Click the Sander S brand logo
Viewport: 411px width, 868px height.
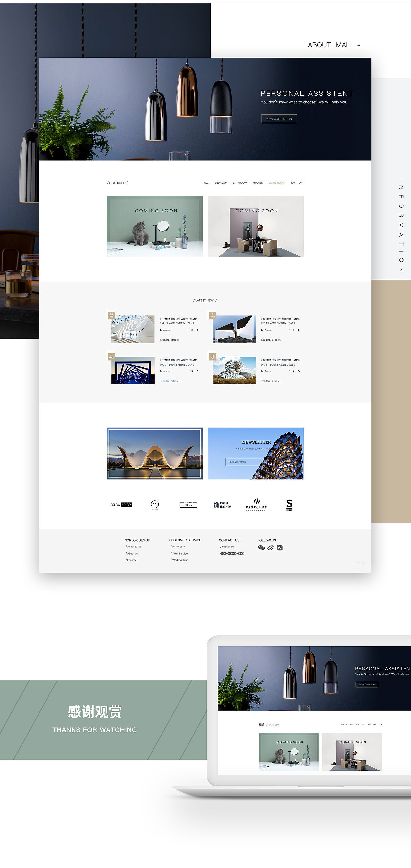(x=289, y=505)
